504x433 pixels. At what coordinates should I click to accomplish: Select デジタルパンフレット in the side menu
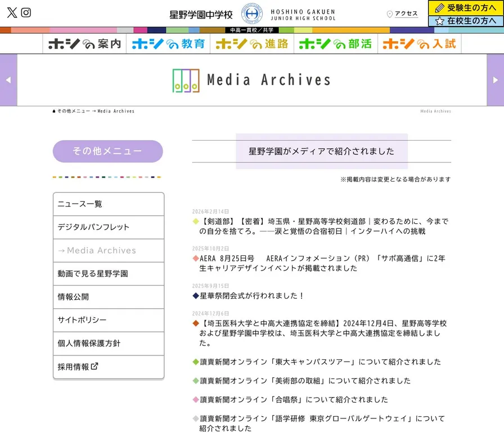109,227
